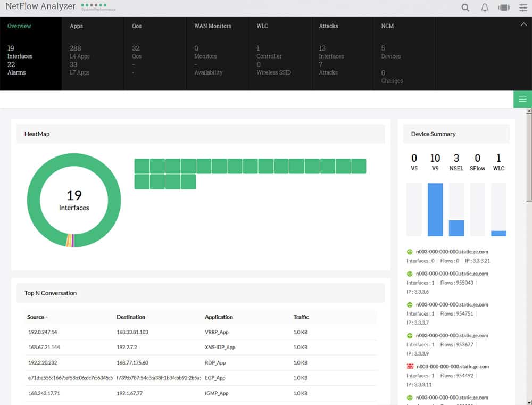Open the NCM tab
This screenshot has width=532, height=405.
coord(387,26)
